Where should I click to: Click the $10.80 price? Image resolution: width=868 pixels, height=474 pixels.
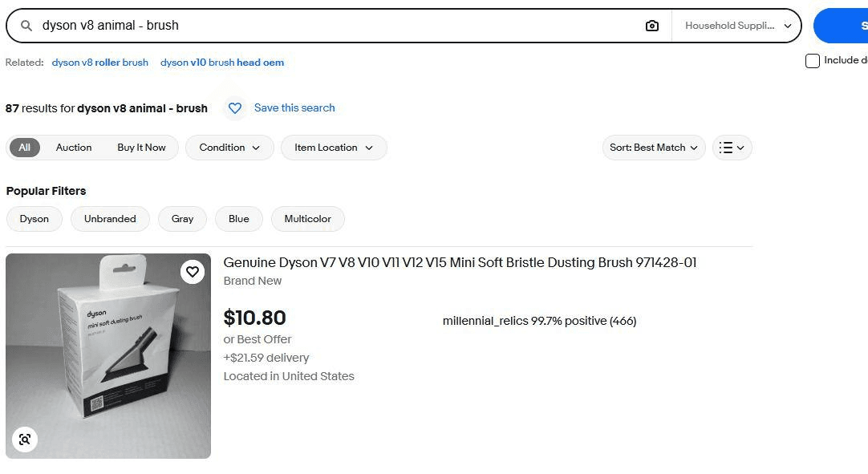(x=254, y=318)
